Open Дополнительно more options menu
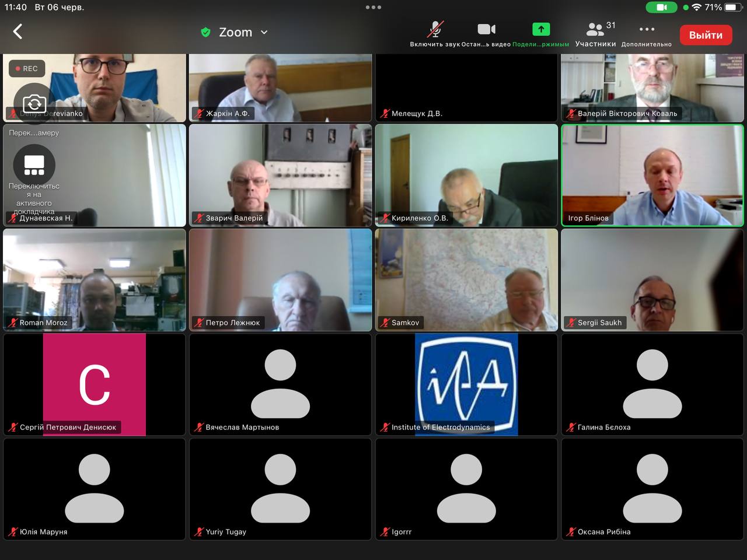747x560 pixels. pyautogui.click(x=647, y=35)
